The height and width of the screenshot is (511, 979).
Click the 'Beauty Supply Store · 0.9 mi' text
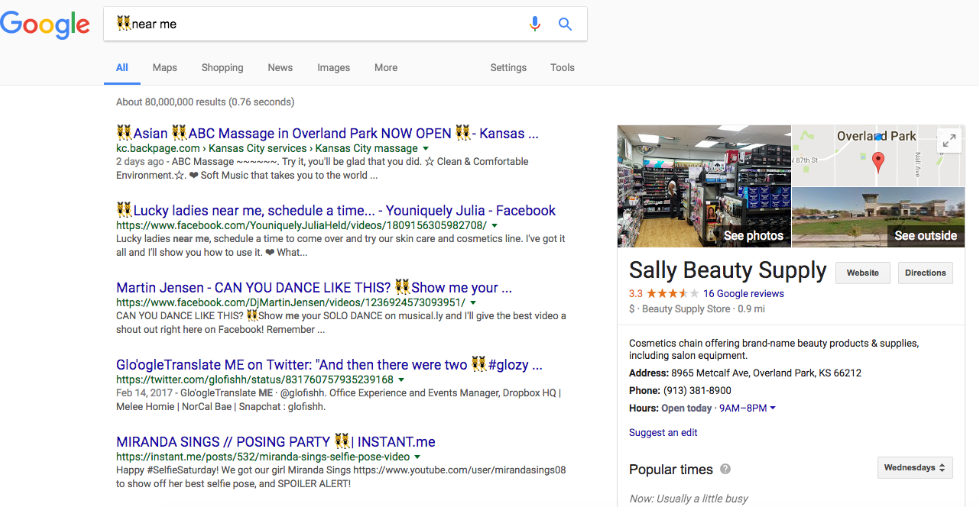(x=703, y=309)
